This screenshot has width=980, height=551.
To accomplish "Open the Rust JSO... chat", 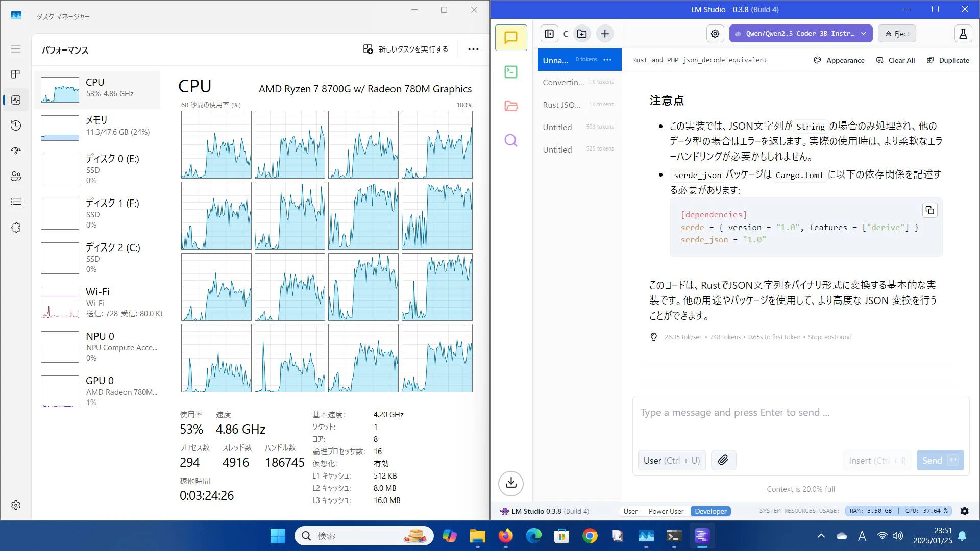I will click(x=579, y=105).
